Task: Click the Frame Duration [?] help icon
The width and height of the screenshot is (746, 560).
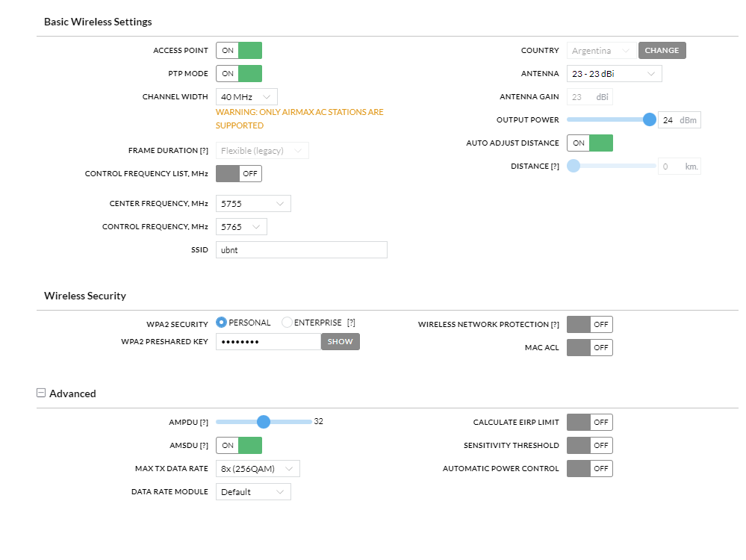Action: [x=203, y=151]
